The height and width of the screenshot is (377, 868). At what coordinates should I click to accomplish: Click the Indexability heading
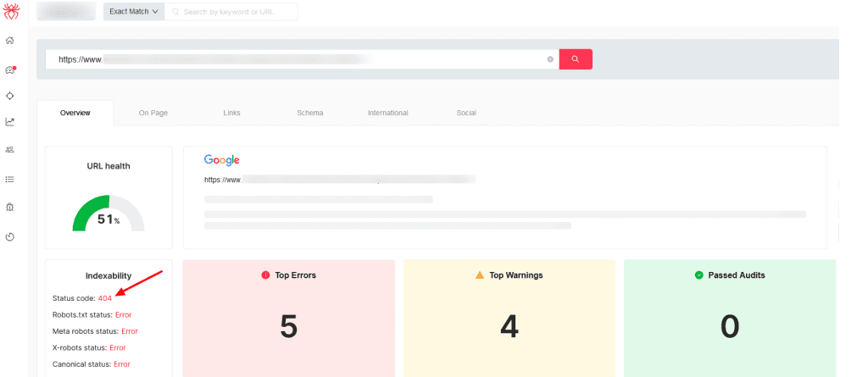click(108, 275)
